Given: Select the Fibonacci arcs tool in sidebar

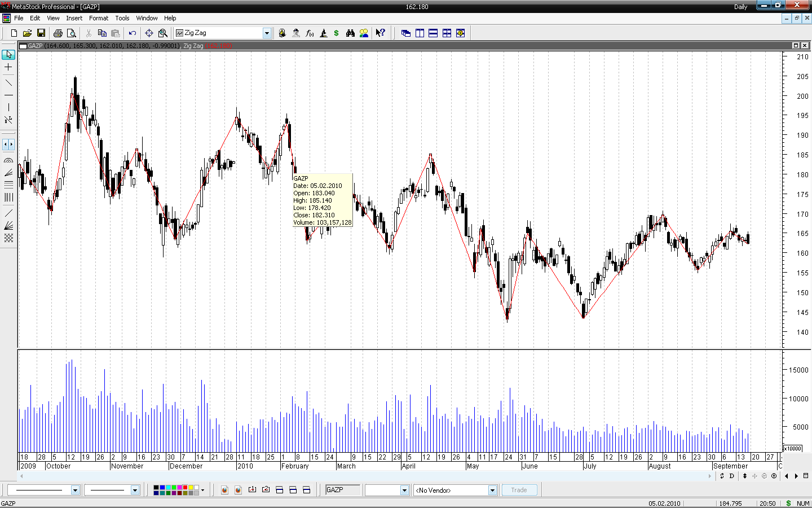Looking at the screenshot, I should tap(8, 161).
